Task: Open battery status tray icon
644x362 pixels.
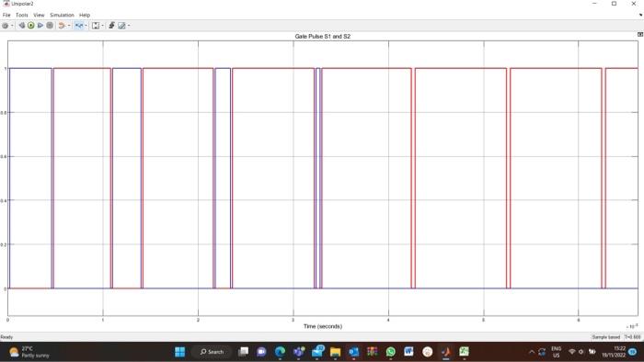Action: pyautogui.click(x=592, y=352)
